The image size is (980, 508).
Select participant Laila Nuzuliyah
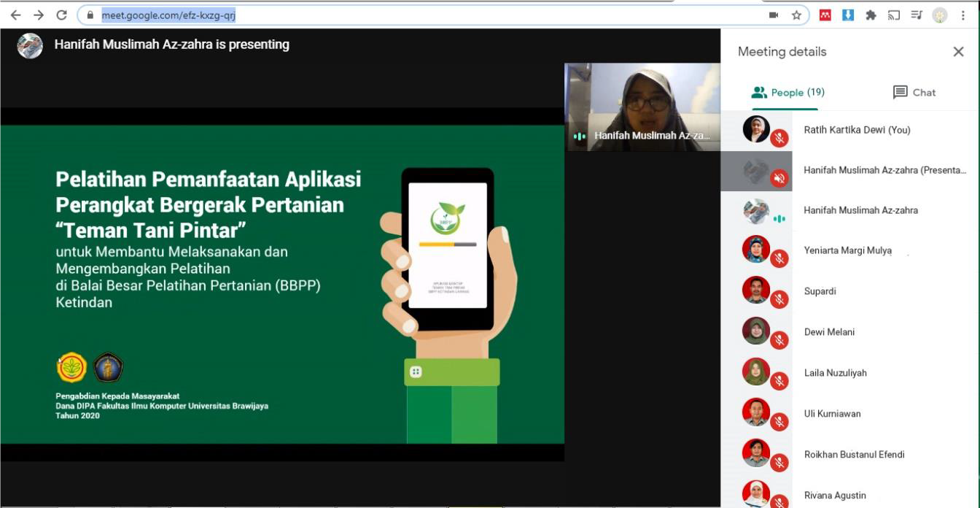coord(849,373)
